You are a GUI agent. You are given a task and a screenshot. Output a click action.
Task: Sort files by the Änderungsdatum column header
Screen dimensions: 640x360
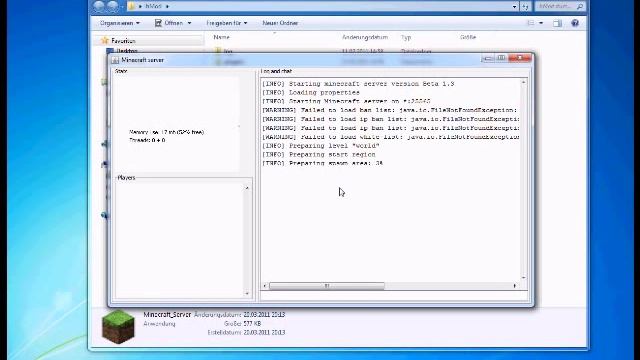[365, 37]
